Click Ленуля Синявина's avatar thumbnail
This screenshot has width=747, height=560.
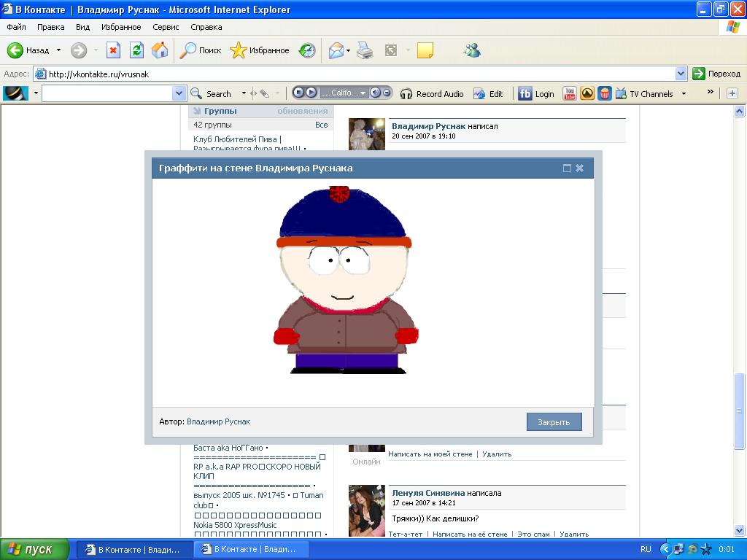367,511
